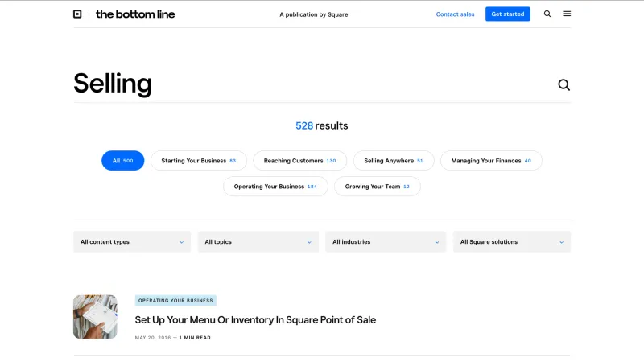The height and width of the screenshot is (362, 644).
Task: Expand the All industries dropdown
Action: coord(386,242)
